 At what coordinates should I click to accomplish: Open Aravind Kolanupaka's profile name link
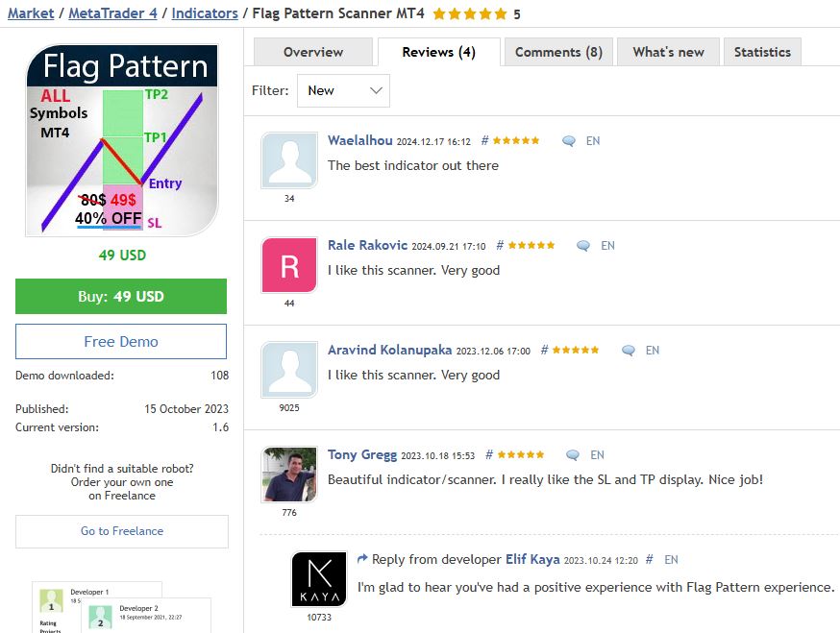coord(389,350)
